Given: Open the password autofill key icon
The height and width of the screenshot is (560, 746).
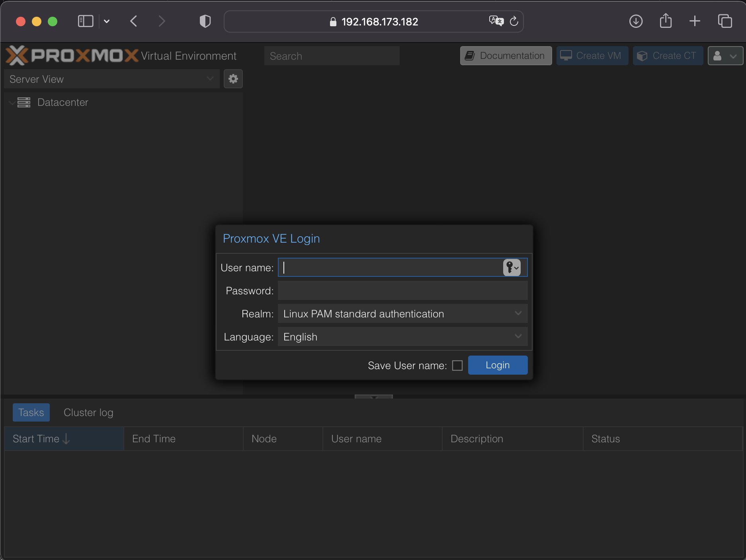Looking at the screenshot, I should pyautogui.click(x=512, y=267).
